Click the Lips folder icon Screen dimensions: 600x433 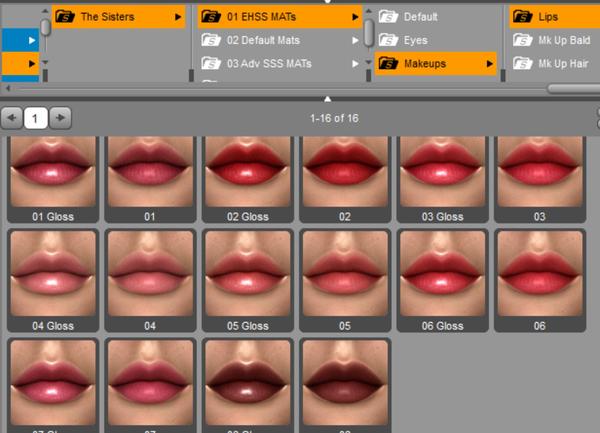point(522,16)
